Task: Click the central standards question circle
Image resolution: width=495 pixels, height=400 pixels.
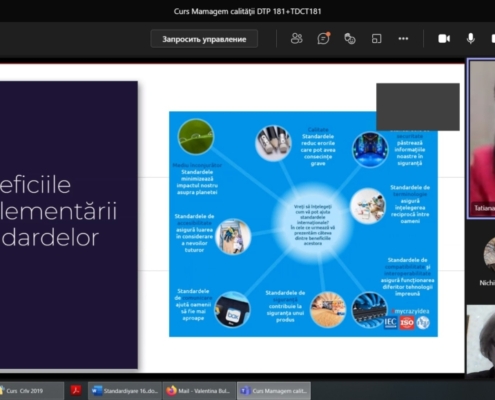Action: (x=313, y=224)
